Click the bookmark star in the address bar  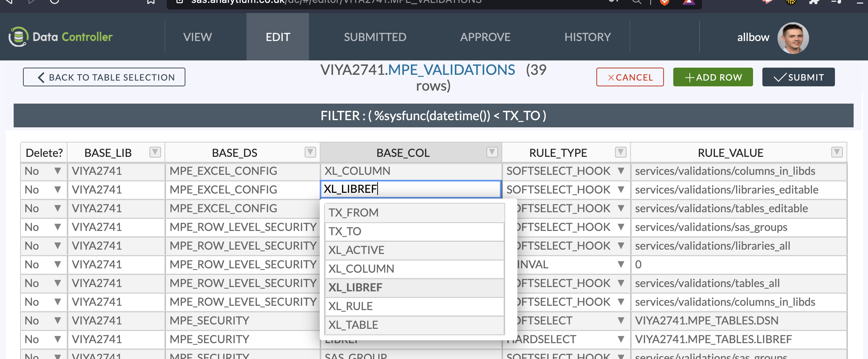[x=150, y=2]
